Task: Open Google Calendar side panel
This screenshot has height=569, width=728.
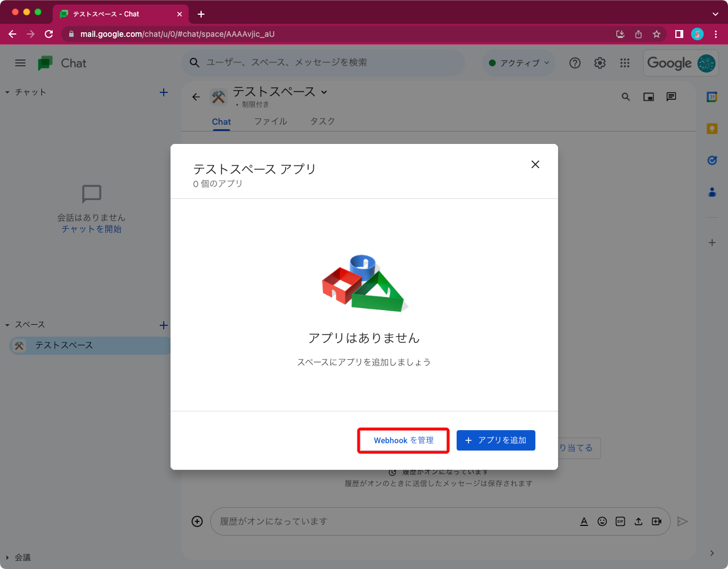Action: click(x=712, y=97)
